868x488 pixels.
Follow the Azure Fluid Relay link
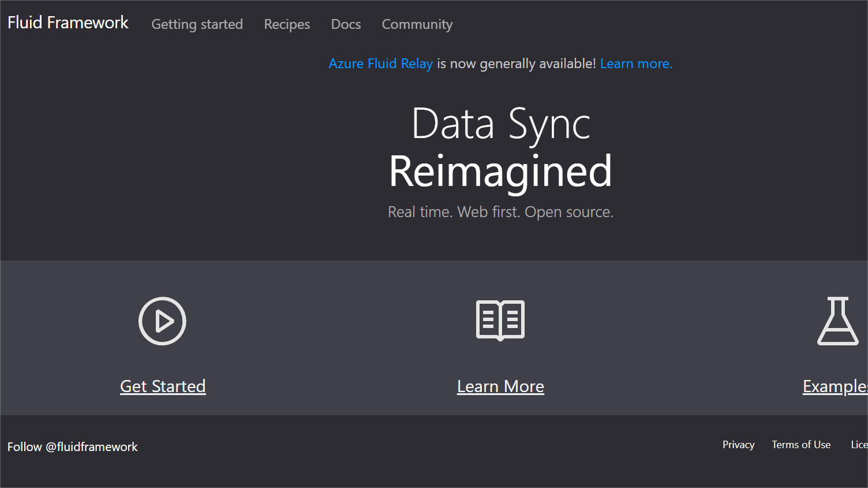point(381,64)
